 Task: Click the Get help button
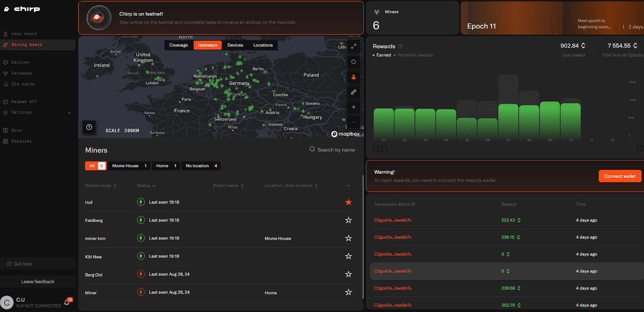[x=38, y=264]
